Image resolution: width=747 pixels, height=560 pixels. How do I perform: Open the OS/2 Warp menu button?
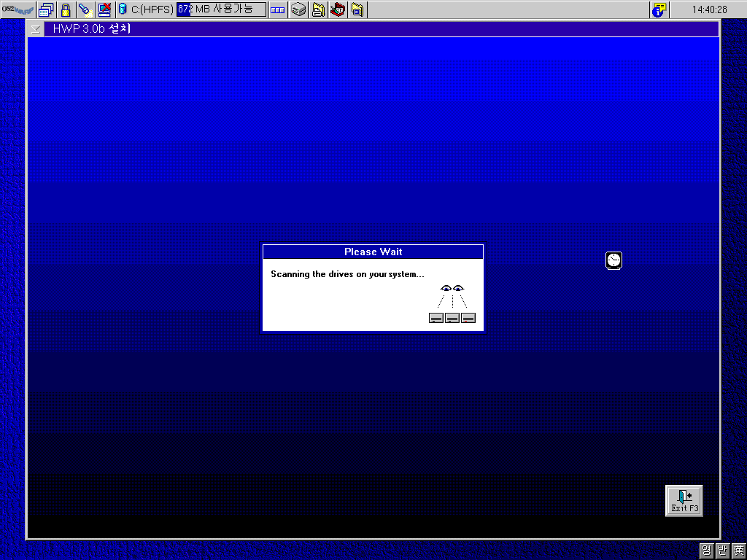coord(18,9)
